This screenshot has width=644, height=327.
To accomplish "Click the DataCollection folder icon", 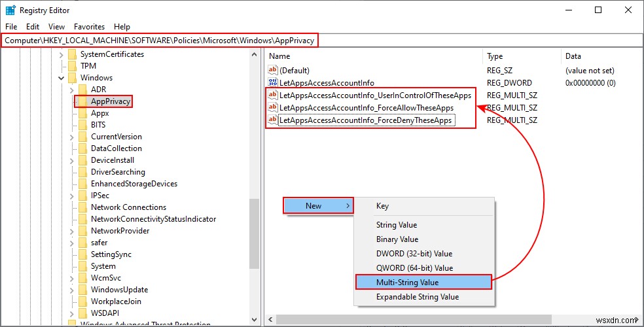I will [x=83, y=148].
